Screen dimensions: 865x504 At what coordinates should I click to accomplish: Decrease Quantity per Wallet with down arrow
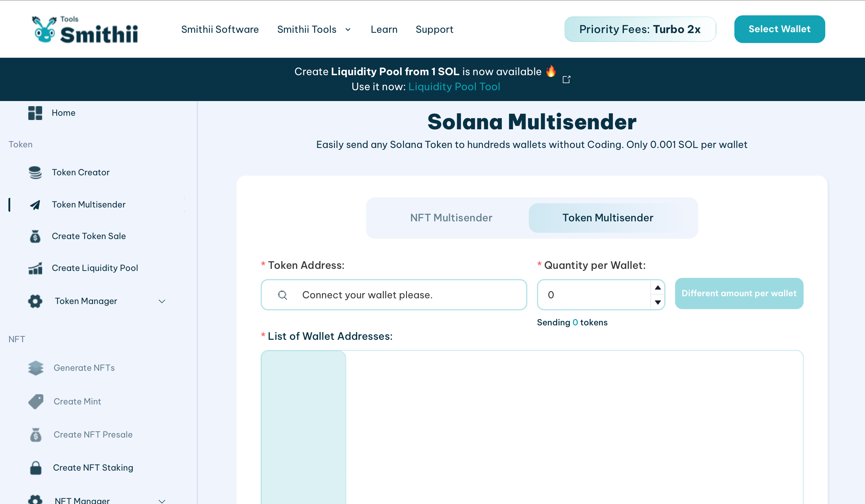point(658,302)
